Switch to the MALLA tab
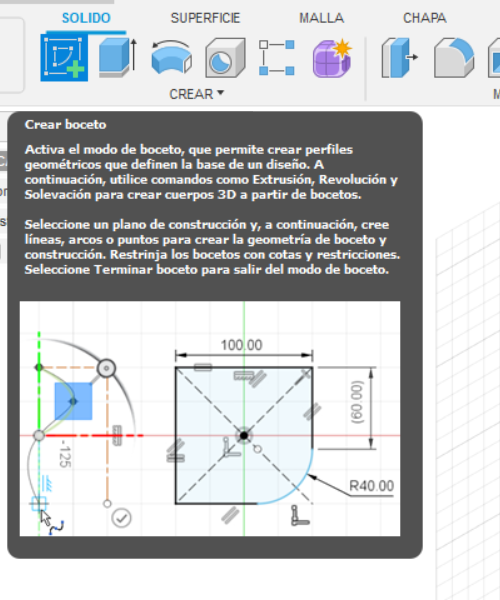The width and height of the screenshot is (500, 600). (x=321, y=18)
